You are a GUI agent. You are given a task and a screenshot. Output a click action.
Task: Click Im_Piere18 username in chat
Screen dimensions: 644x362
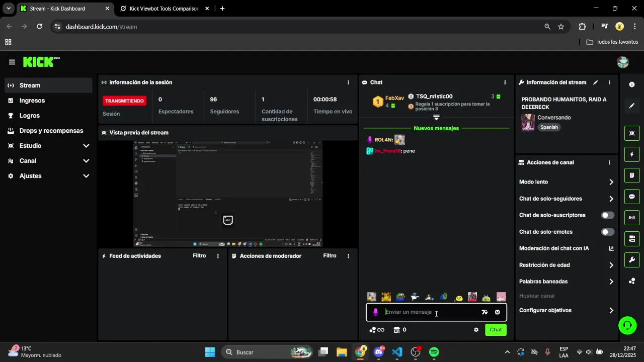click(x=387, y=151)
